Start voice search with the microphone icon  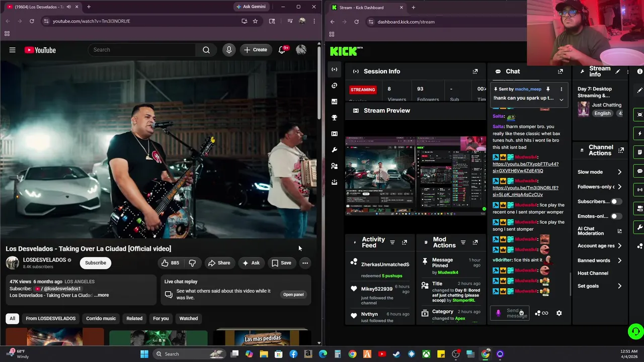(229, 50)
